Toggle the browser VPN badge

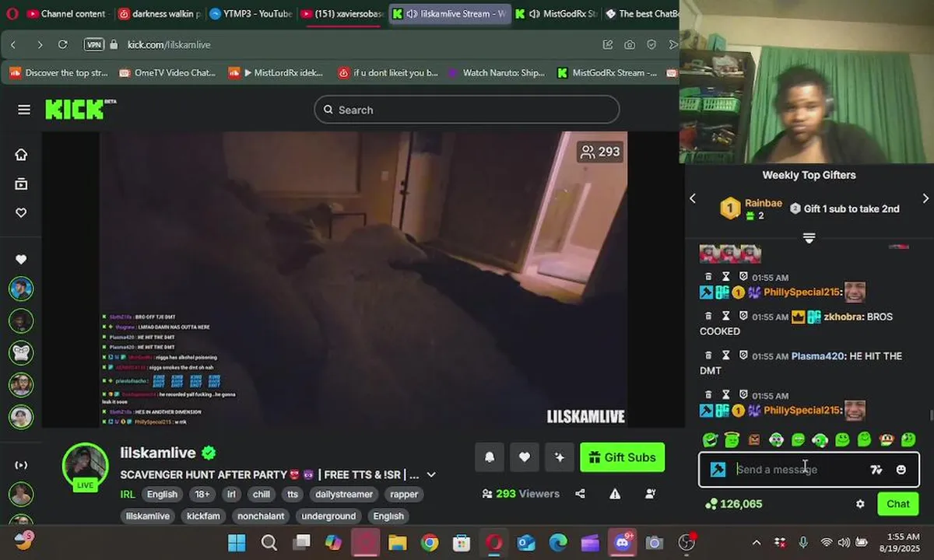(x=94, y=44)
